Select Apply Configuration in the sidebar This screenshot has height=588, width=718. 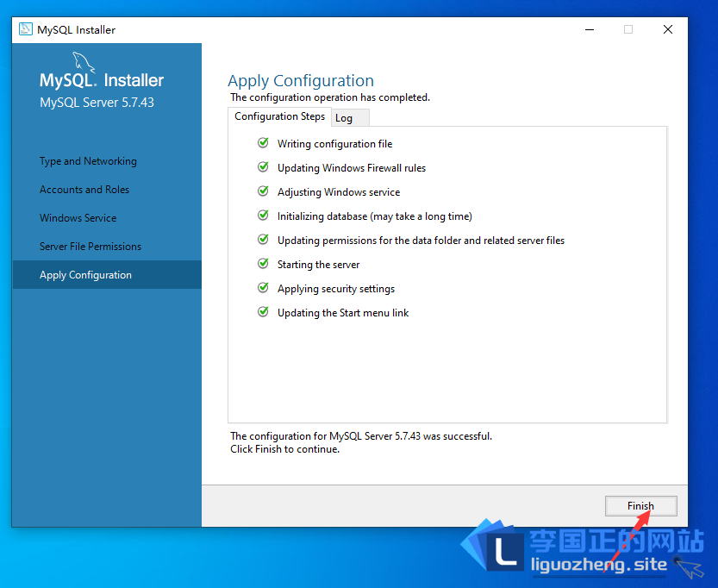pos(107,275)
